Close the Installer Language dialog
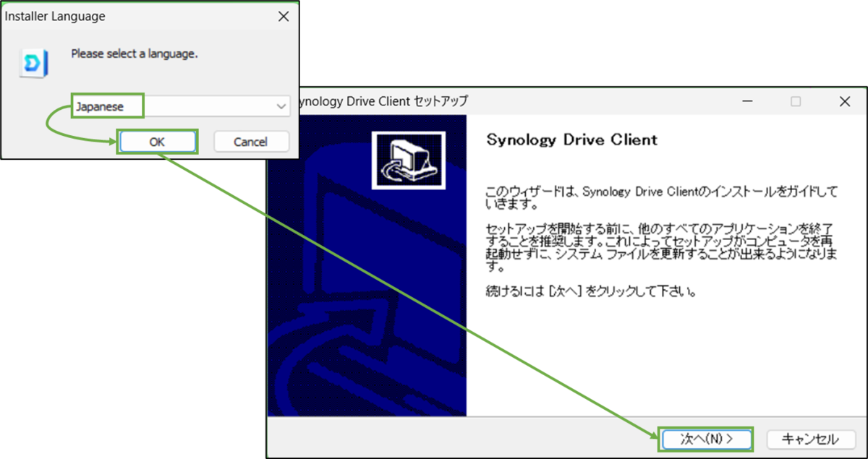The height and width of the screenshot is (459, 868). pyautogui.click(x=283, y=16)
